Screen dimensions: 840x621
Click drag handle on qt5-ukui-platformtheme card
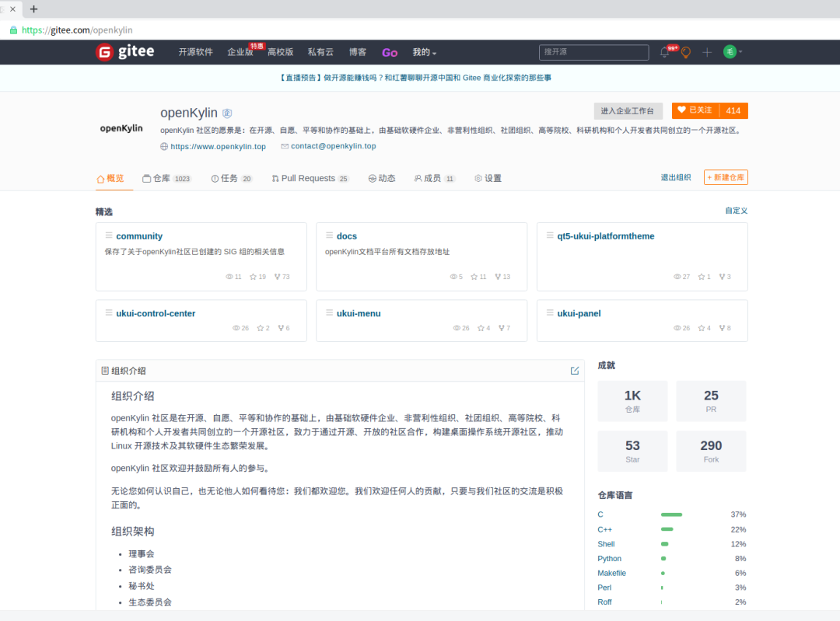[550, 235]
